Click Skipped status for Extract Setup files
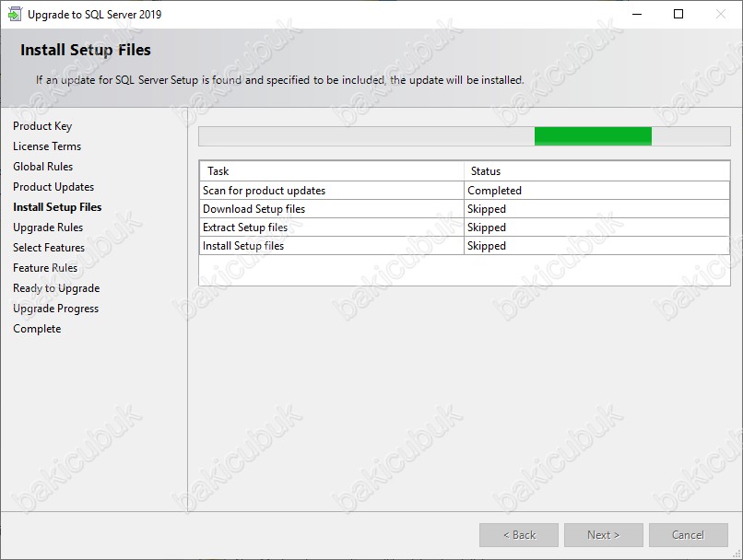Image resolution: width=743 pixels, height=560 pixels. [596, 227]
